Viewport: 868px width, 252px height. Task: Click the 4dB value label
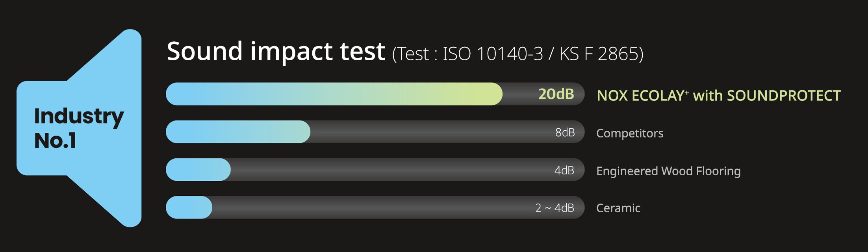pyautogui.click(x=564, y=170)
